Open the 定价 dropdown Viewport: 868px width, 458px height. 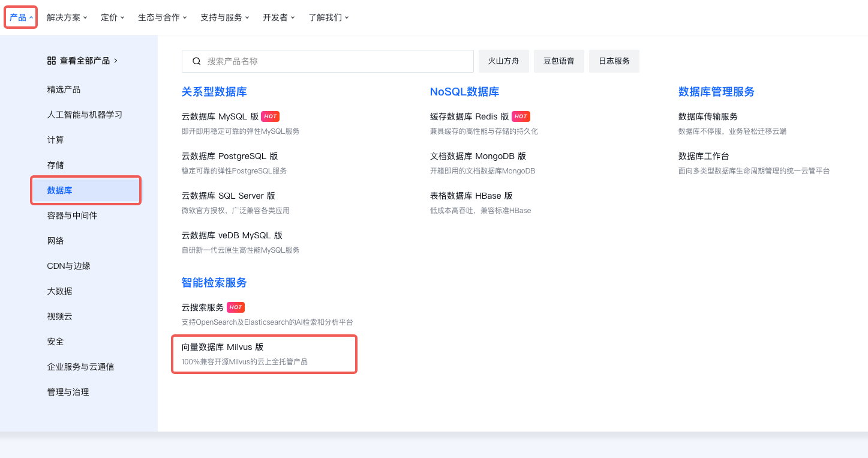coord(113,17)
